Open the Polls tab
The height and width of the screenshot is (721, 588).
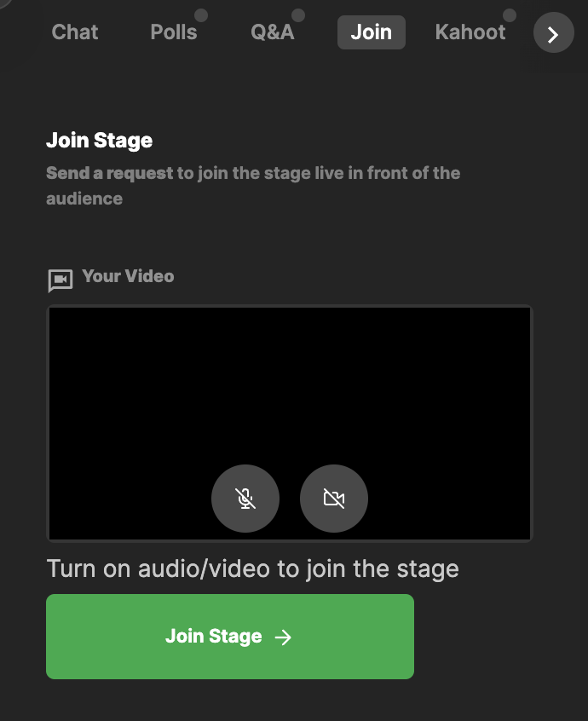[x=173, y=32]
